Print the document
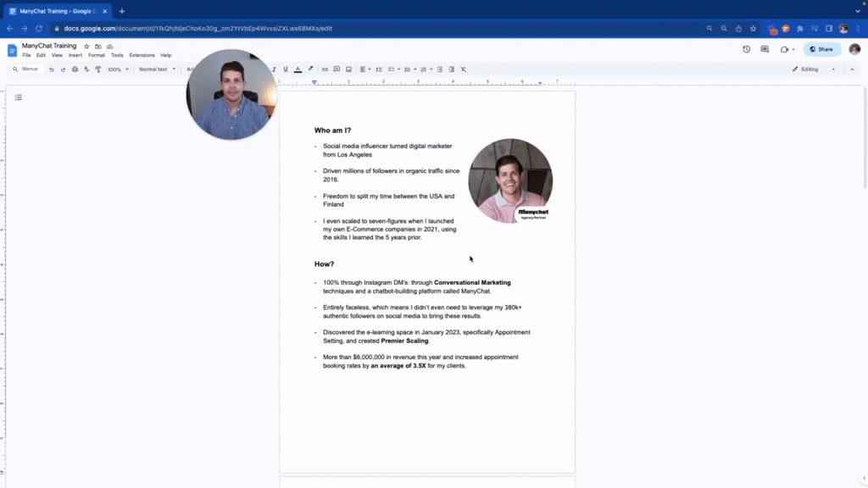This screenshot has width=868, height=488. pos(75,69)
